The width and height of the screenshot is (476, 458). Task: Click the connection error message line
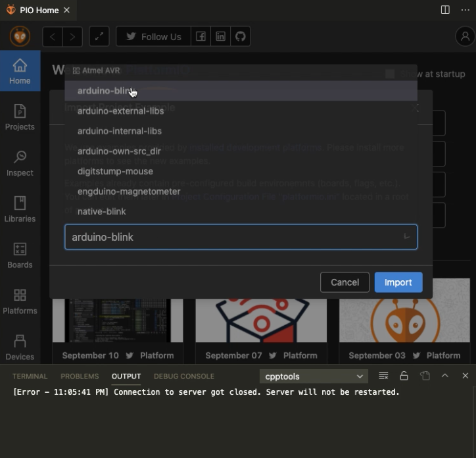point(206,392)
